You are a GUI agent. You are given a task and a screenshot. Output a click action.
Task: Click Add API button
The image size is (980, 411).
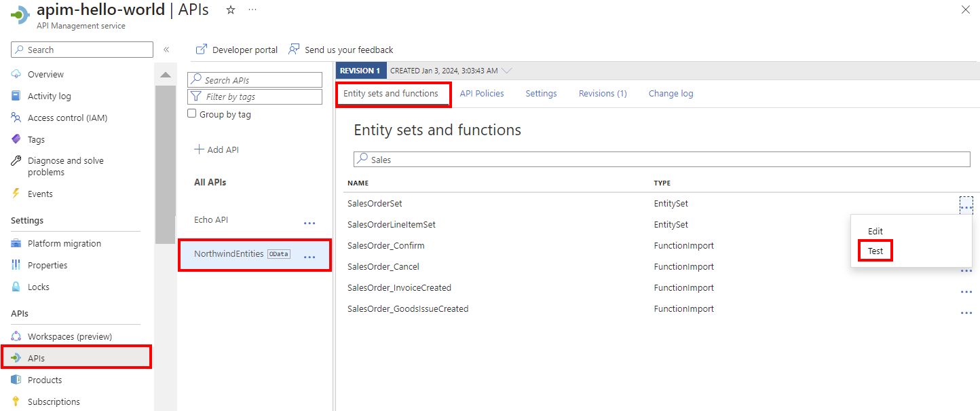[x=216, y=149]
